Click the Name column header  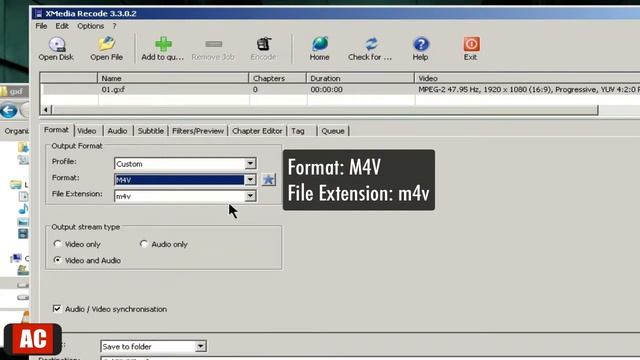click(x=173, y=78)
